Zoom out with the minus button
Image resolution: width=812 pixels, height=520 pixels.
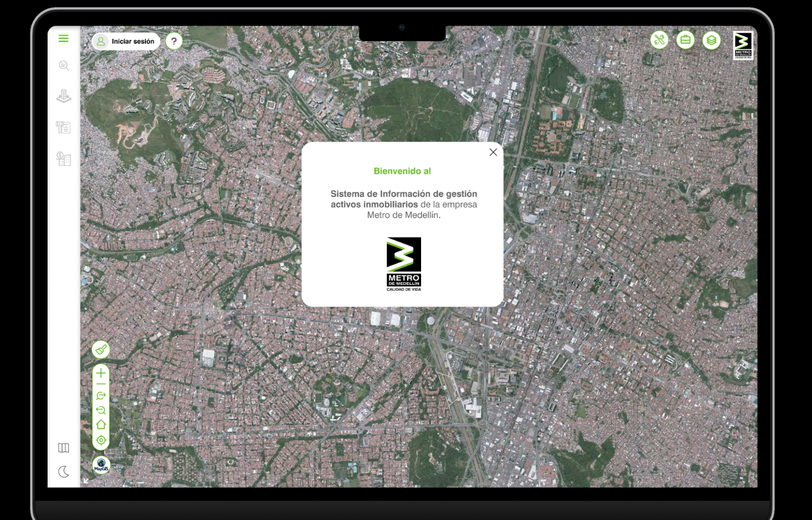click(101, 384)
